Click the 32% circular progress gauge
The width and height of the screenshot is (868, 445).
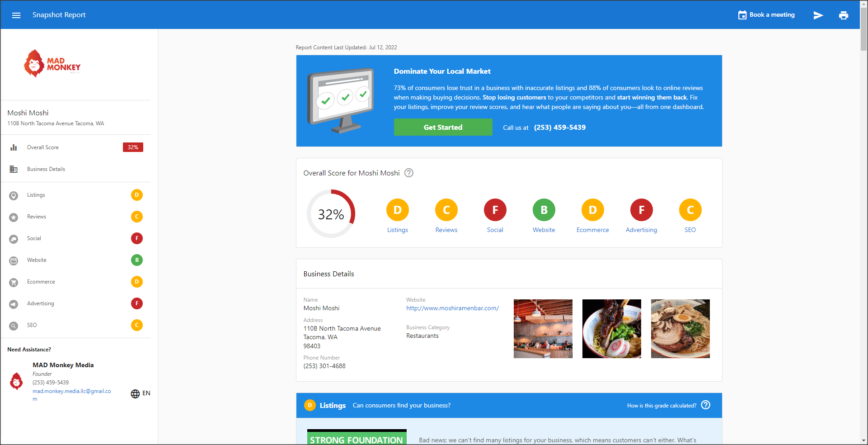click(x=331, y=214)
